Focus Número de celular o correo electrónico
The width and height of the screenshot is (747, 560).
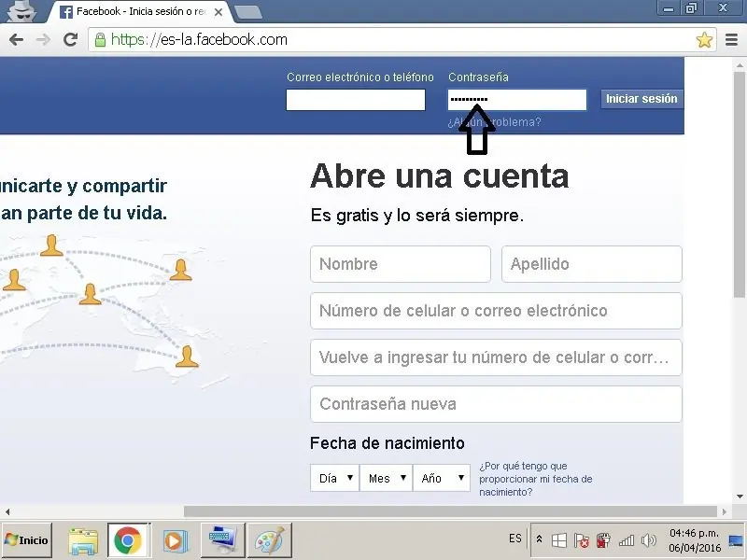click(x=496, y=311)
